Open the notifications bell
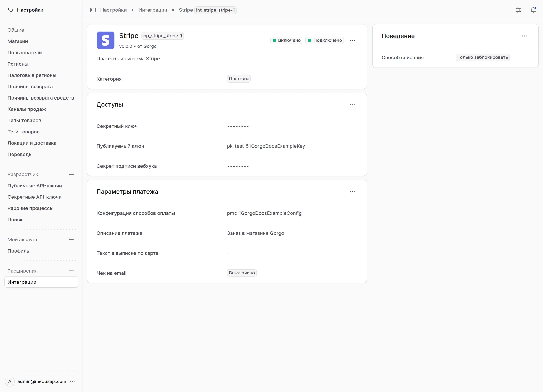543x392 pixels. 533,10
